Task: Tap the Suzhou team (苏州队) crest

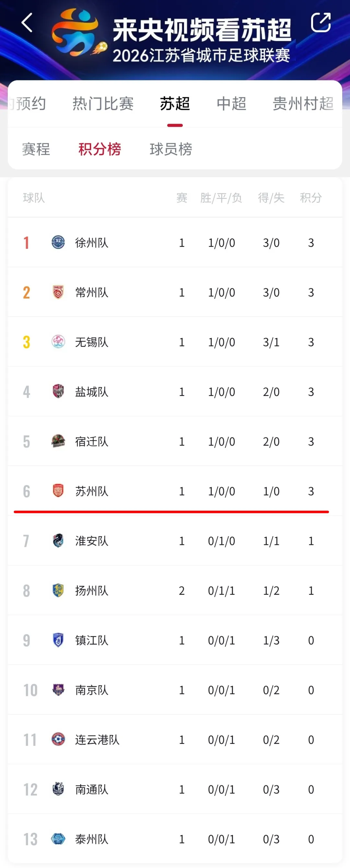Action: tap(58, 491)
